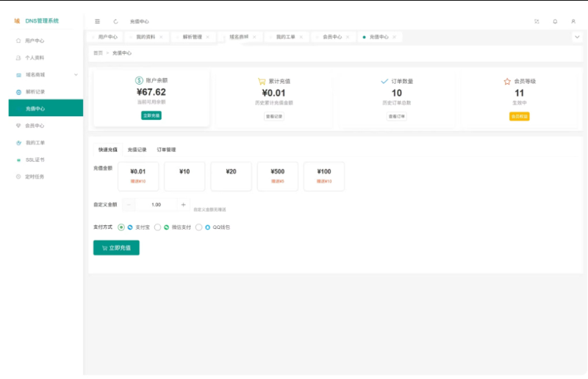Increase custom amount with plus button
This screenshot has width=588, height=379.
(183, 205)
